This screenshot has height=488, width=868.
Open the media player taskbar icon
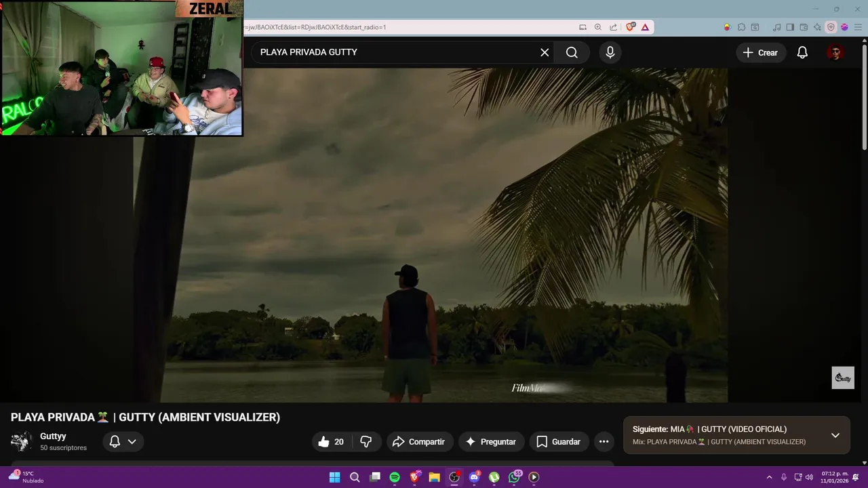point(534,477)
